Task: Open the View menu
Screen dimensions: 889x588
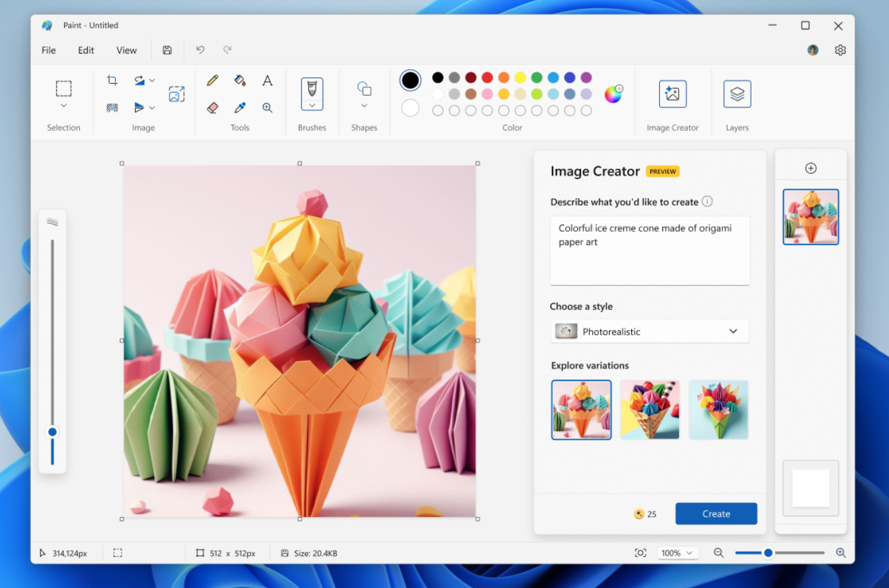Action: [126, 50]
